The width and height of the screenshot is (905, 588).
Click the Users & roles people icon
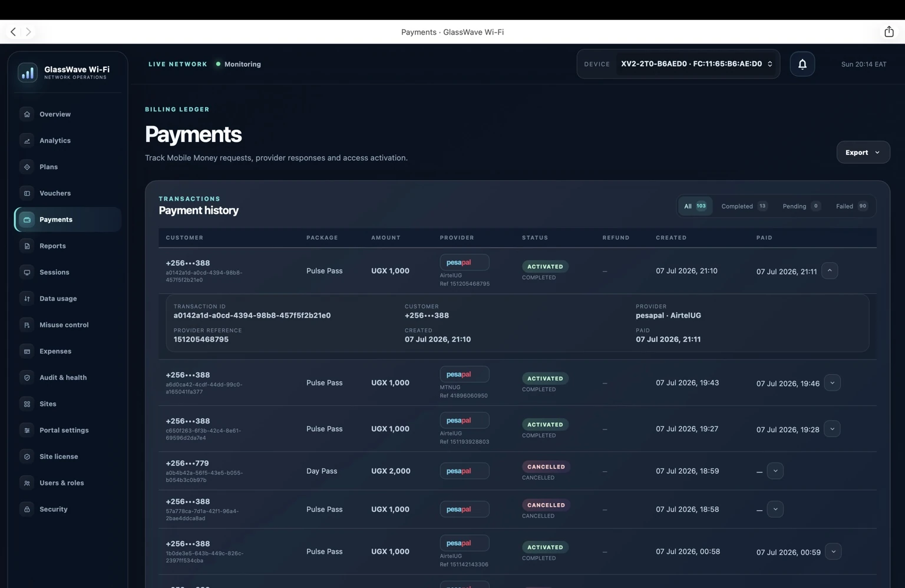[27, 483]
